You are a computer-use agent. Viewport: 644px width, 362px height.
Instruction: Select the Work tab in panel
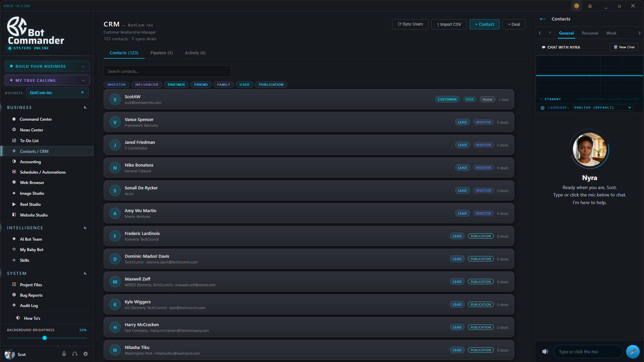click(611, 33)
